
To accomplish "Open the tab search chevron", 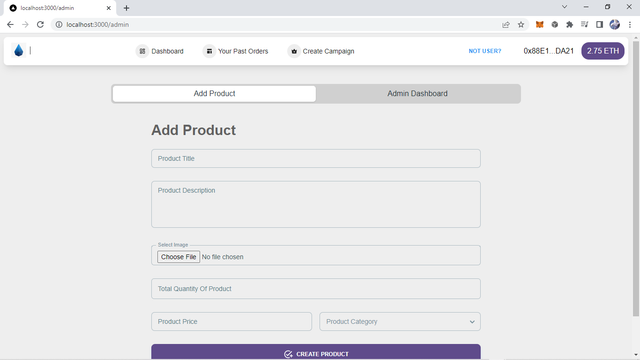I will [x=564, y=7].
